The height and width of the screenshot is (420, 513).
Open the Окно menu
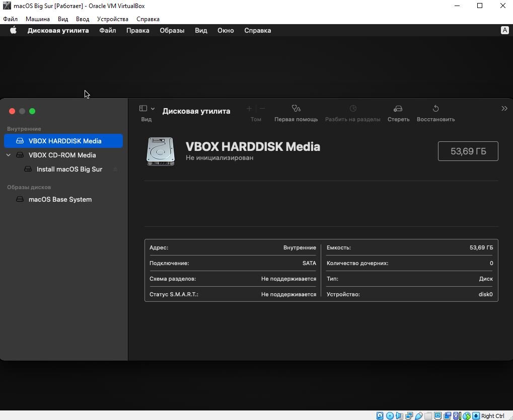coord(226,30)
